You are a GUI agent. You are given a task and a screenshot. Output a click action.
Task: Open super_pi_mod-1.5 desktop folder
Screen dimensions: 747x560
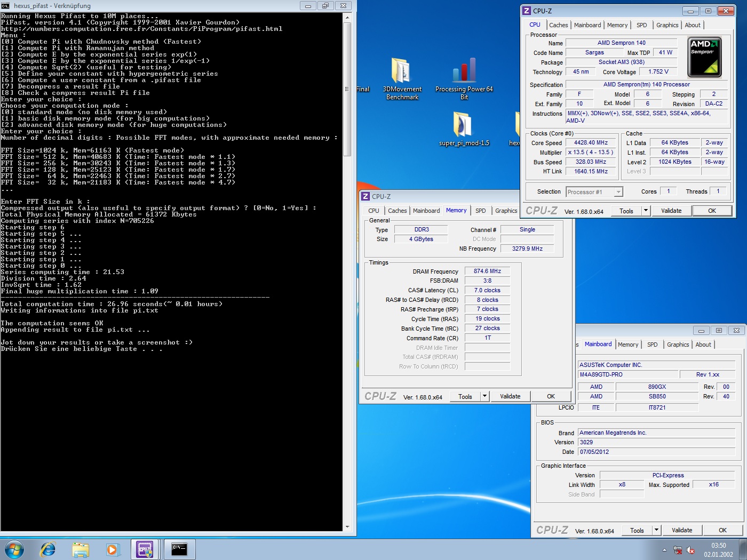tap(464, 129)
